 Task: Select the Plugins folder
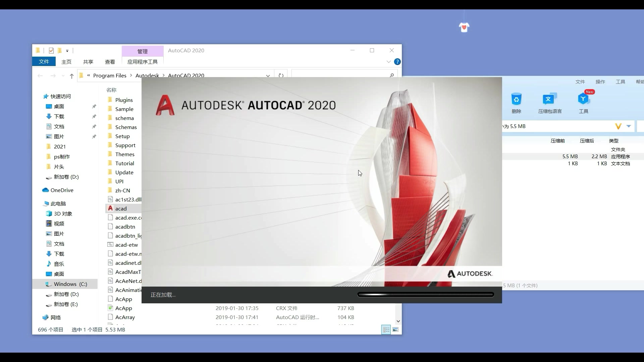124,100
